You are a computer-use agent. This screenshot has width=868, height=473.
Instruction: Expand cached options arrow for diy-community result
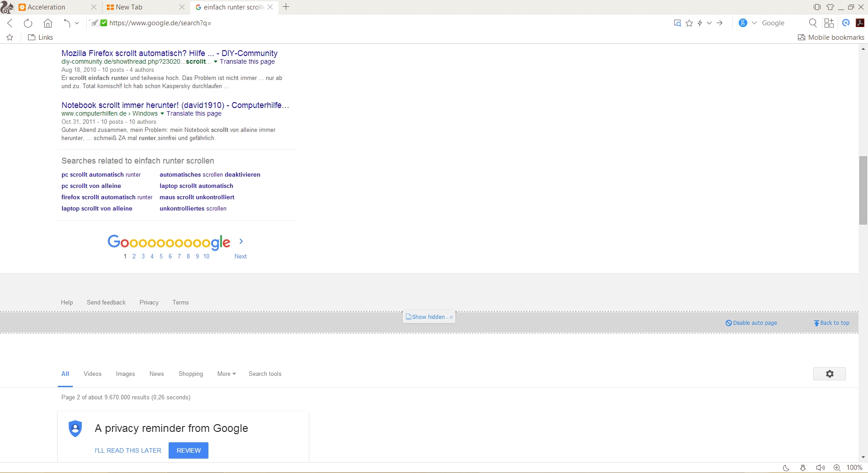point(216,62)
